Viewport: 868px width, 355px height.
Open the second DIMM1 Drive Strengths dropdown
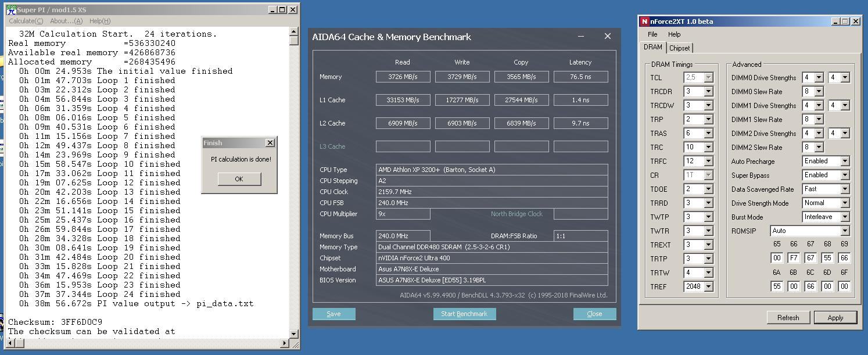[845, 105]
